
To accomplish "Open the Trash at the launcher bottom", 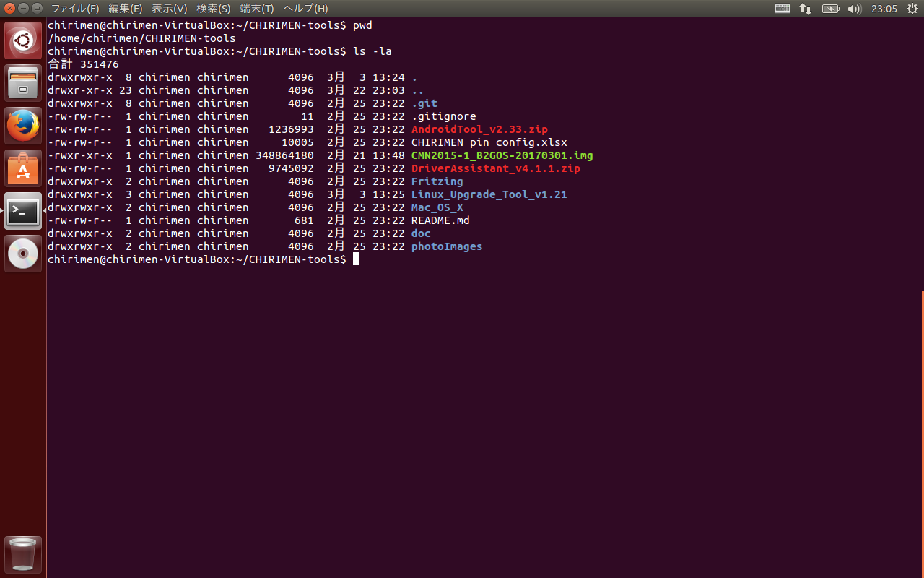I will pos(23,554).
